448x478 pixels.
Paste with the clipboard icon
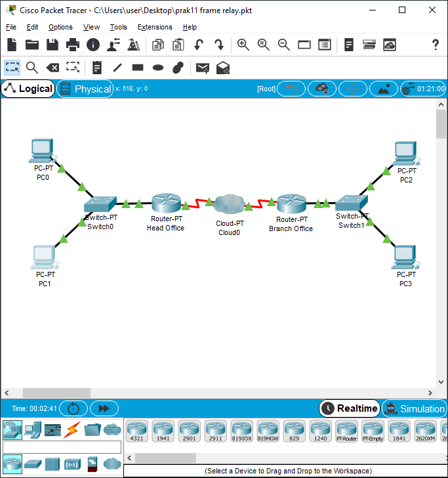pyautogui.click(x=178, y=45)
